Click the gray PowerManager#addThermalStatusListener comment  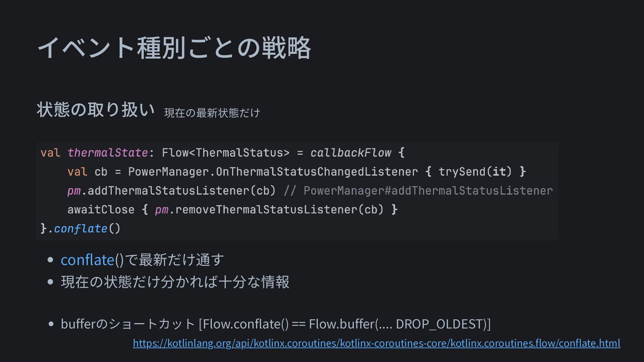click(428, 191)
